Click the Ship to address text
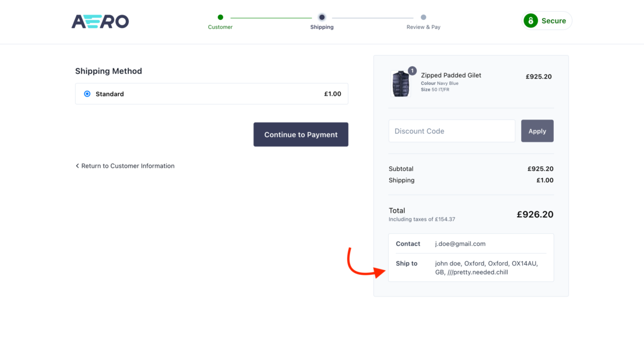This screenshot has height=341, width=644. pyautogui.click(x=487, y=268)
